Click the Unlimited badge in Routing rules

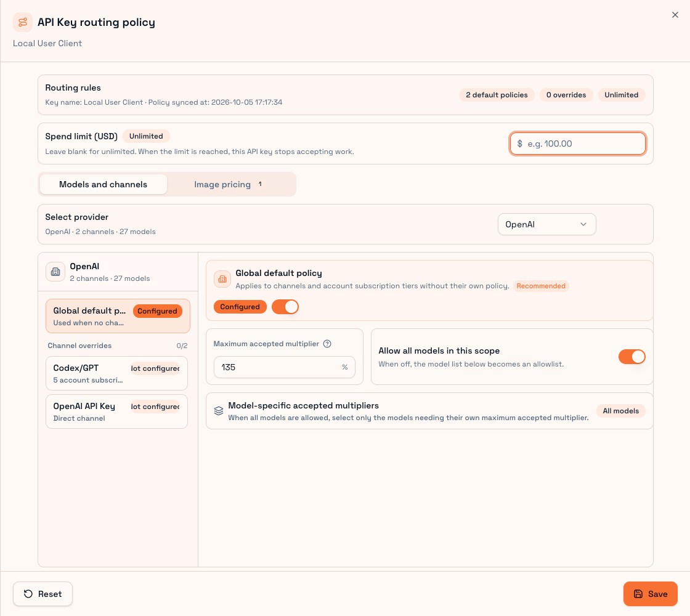click(622, 95)
